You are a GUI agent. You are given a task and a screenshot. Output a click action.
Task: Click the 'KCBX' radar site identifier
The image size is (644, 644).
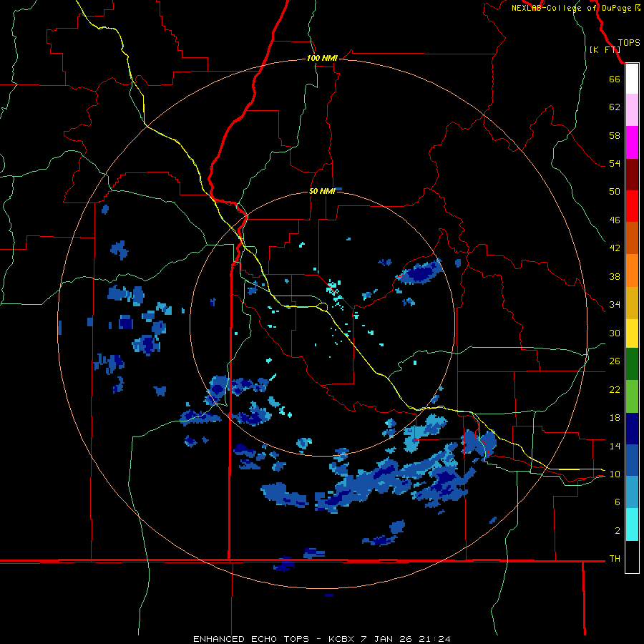tap(341, 639)
